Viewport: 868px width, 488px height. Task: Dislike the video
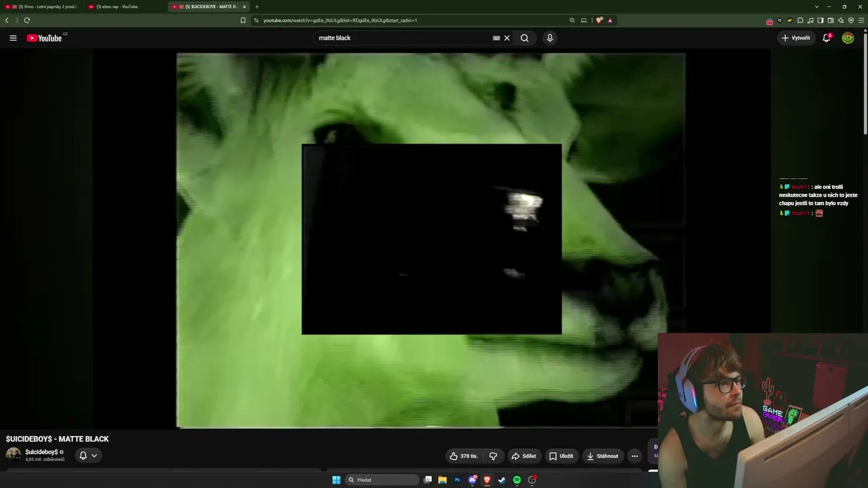tap(493, 456)
